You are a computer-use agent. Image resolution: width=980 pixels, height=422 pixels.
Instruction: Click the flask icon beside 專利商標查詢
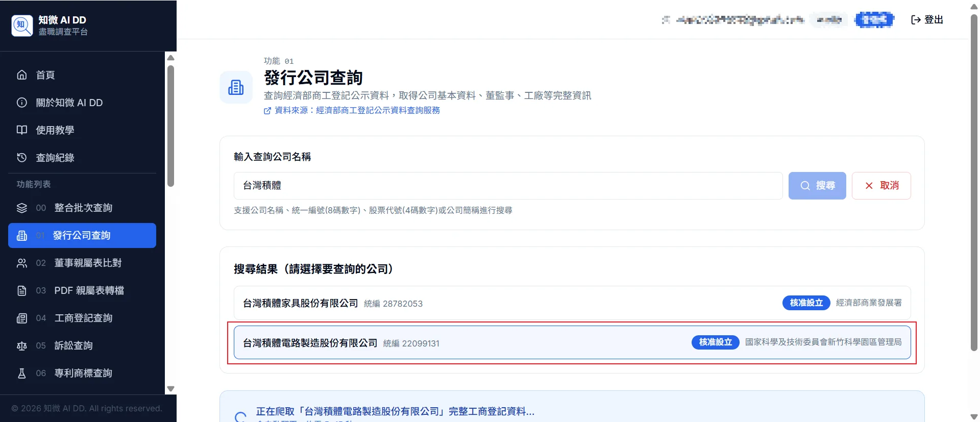coord(21,373)
